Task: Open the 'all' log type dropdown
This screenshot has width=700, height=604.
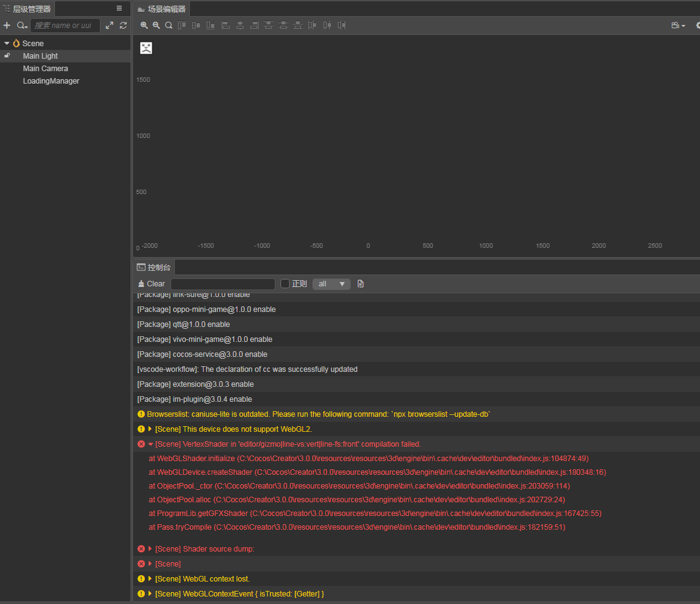Action: pyautogui.click(x=331, y=284)
